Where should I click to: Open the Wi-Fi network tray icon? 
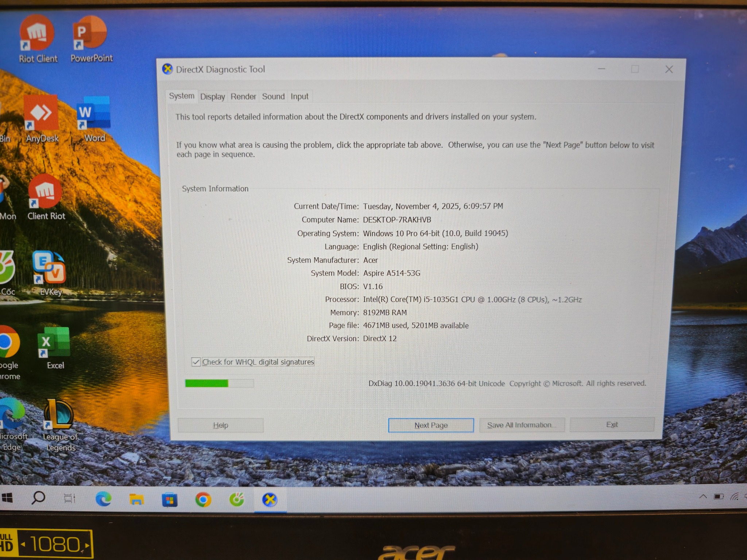(x=735, y=497)
